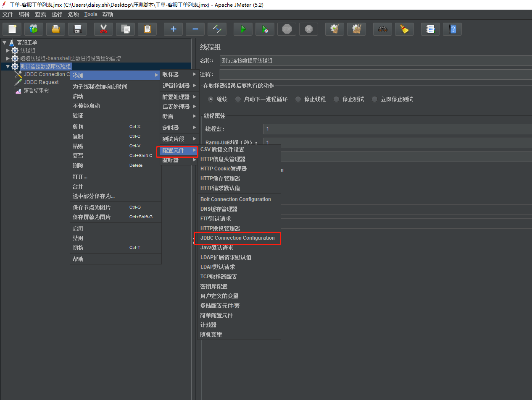Click the New test plan toolbar icon
This screenshot has height=400, width=532.
(12, 29)
